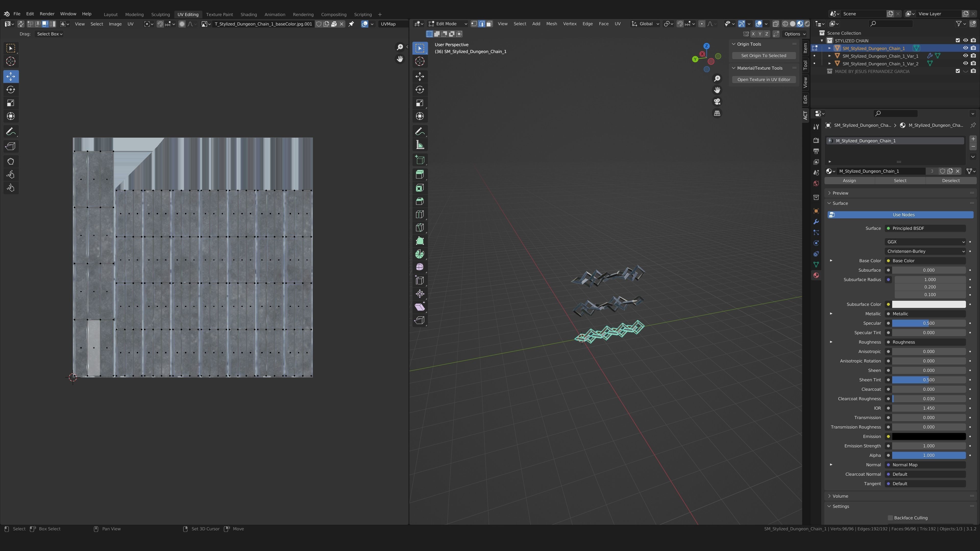
Task: Click the Subsurface Color swatch
Action: pyautogui.click(x=928, y=304)
